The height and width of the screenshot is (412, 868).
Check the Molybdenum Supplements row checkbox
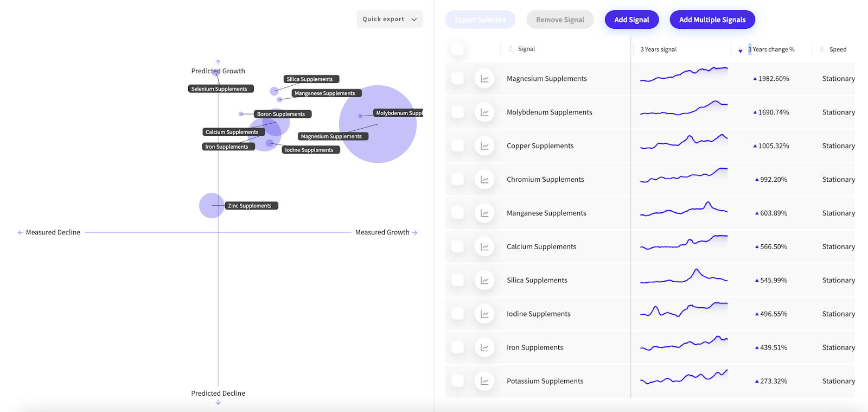(457, 112)
